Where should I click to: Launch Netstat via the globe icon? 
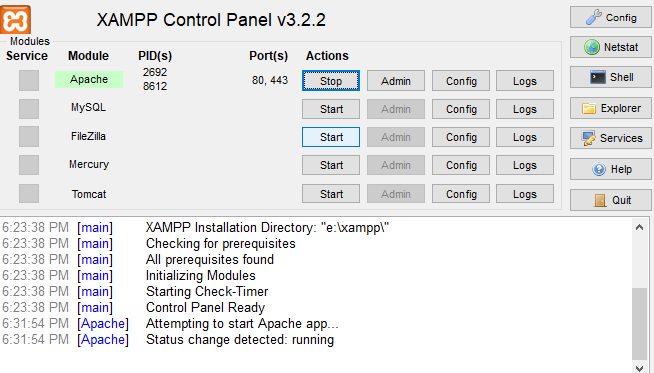(611, 47)
